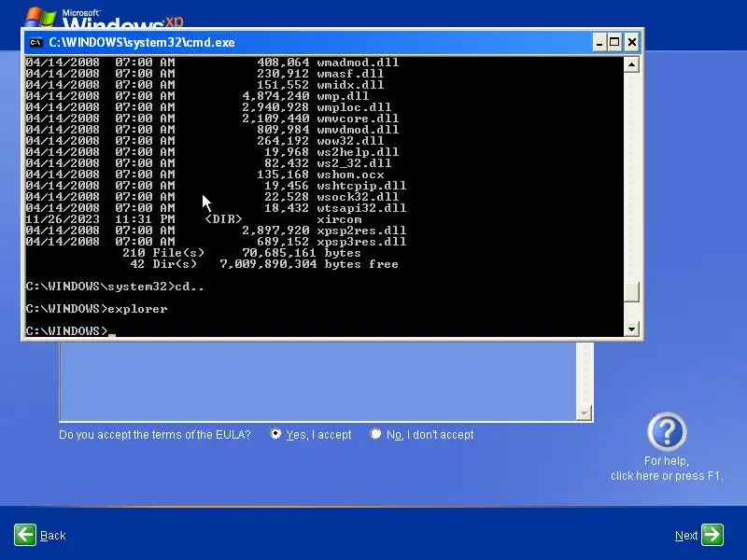Click 'Do you accept the terms of the EULA?' text
The image size is (747, 560).
point(155,435)
